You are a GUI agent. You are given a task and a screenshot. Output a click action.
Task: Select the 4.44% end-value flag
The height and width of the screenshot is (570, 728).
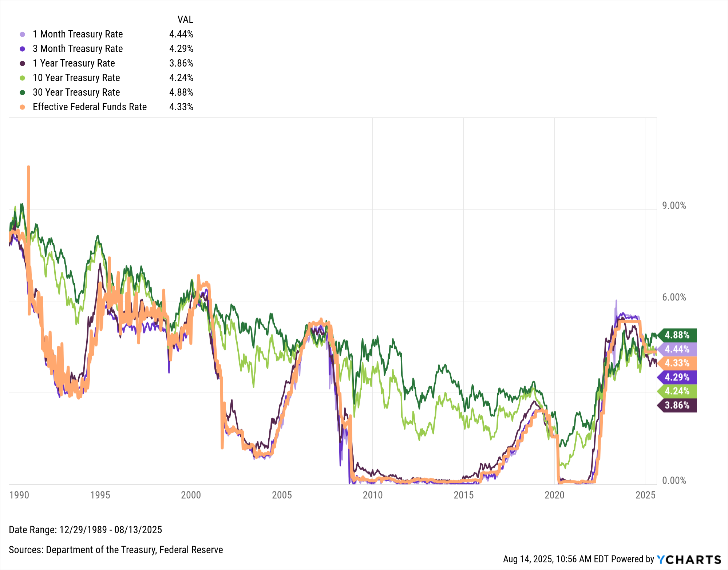click(x=677, y=349)
